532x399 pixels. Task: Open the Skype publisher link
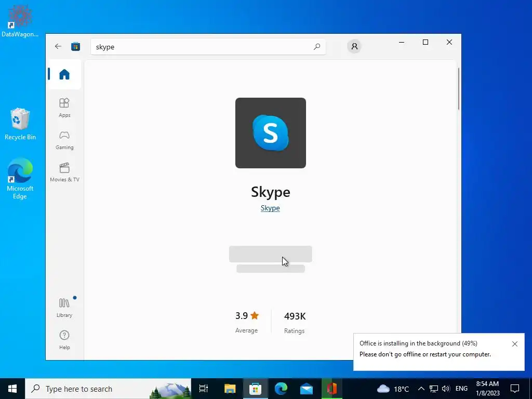[x=270, y=208]
